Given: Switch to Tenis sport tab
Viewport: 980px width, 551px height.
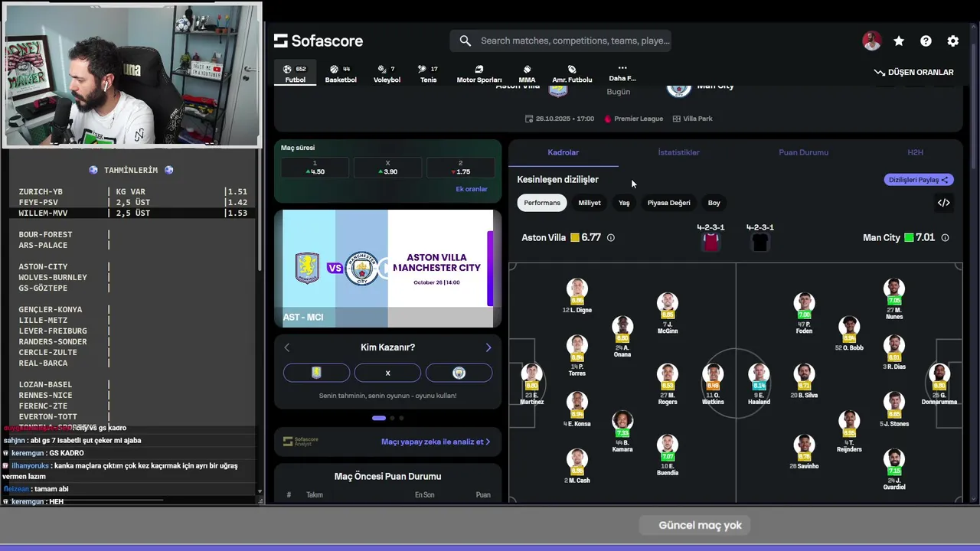Looking at the screenshot, I should pyautogui.click(x=429, y=74).
